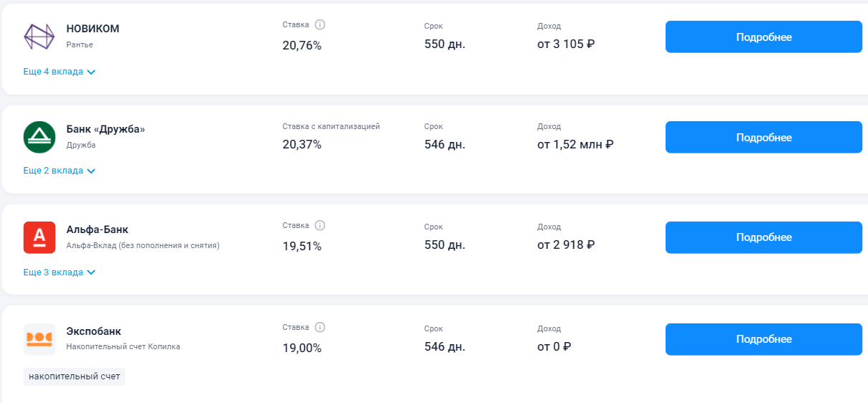Expand 'Еще 3 вклада' under Альфа-Банк
This screenshot has width=868, height=403.
(x=60, y=272)
